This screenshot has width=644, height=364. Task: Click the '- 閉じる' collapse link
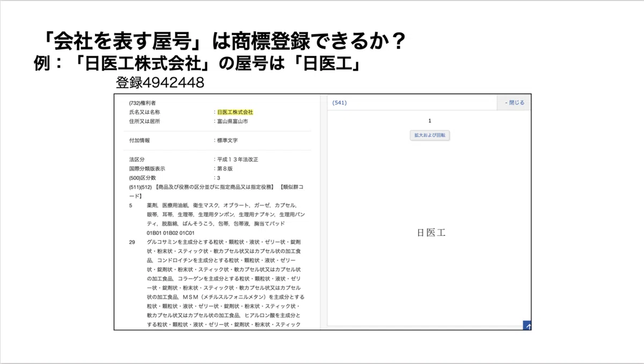click(515, 102)
